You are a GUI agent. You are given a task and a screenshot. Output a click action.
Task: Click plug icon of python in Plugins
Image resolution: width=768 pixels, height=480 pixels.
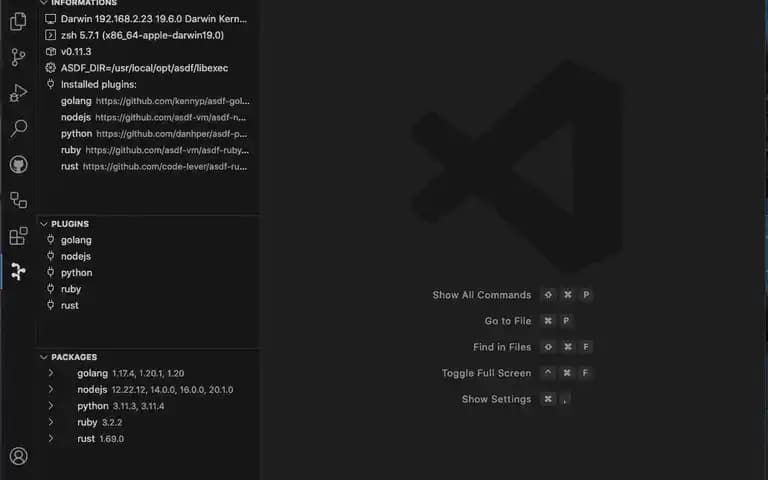50,272
